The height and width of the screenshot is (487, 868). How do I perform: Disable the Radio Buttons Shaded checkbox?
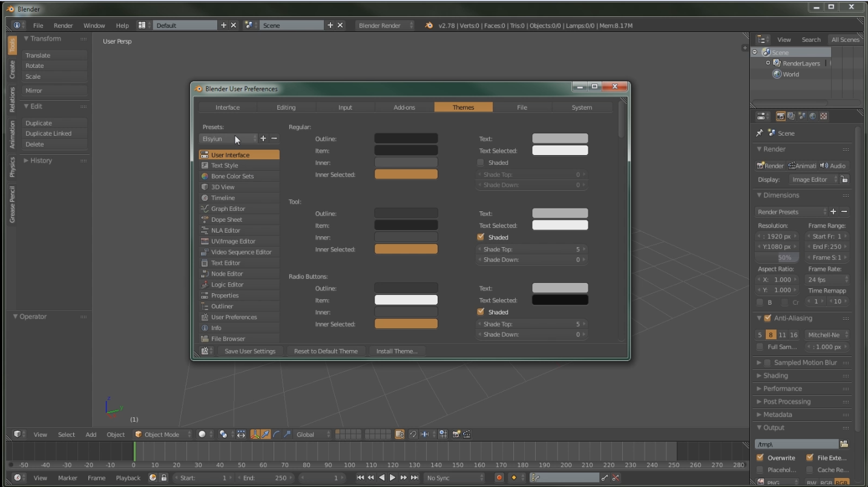coord(481,312)
